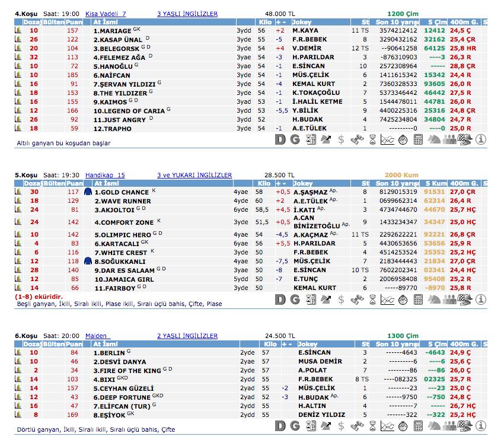Click the jersey icon next to GOLD CHANCE
This screenshot has height=443, width=504.
point(88,192)
